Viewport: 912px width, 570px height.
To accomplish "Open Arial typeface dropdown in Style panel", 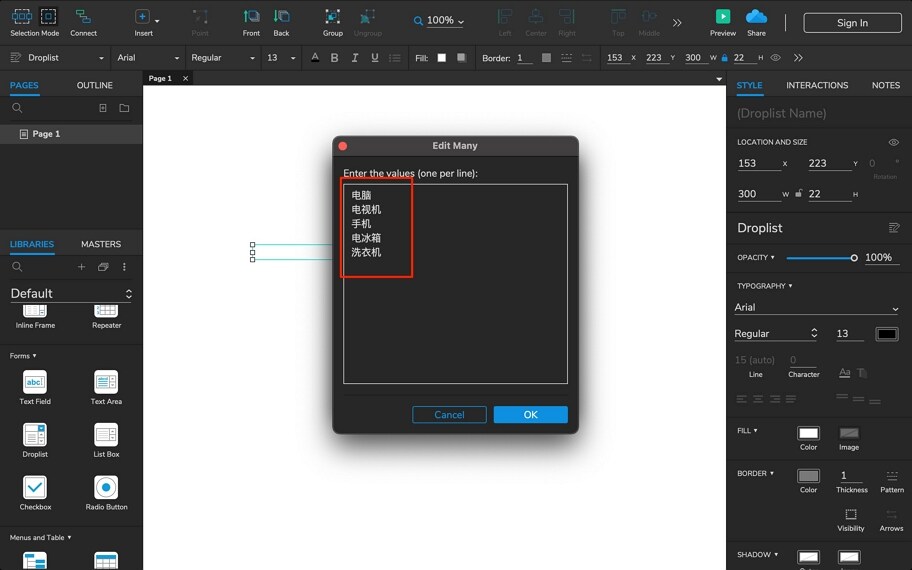I will (816, 307).
